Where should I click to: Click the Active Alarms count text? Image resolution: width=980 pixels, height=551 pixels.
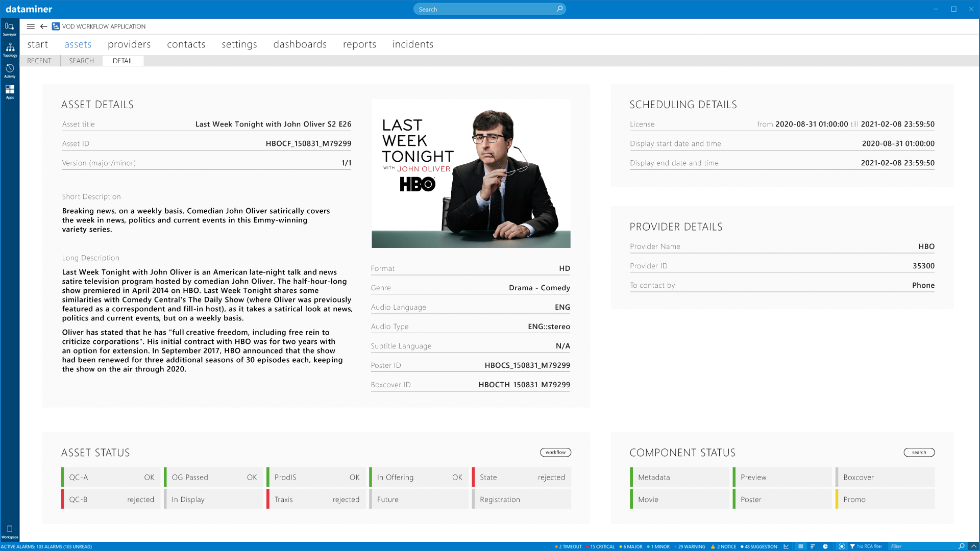point(46,547)
